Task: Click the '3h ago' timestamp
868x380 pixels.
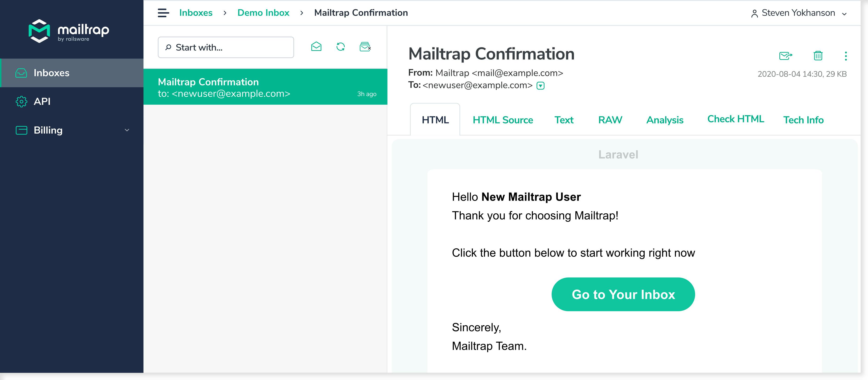Action: click(x=367, y=94)
